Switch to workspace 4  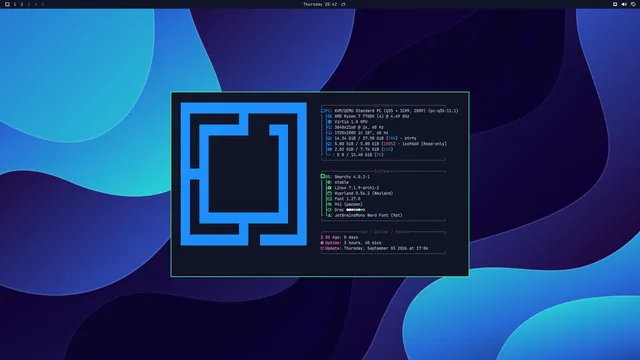pyautogui.click(x=36, y=4)
